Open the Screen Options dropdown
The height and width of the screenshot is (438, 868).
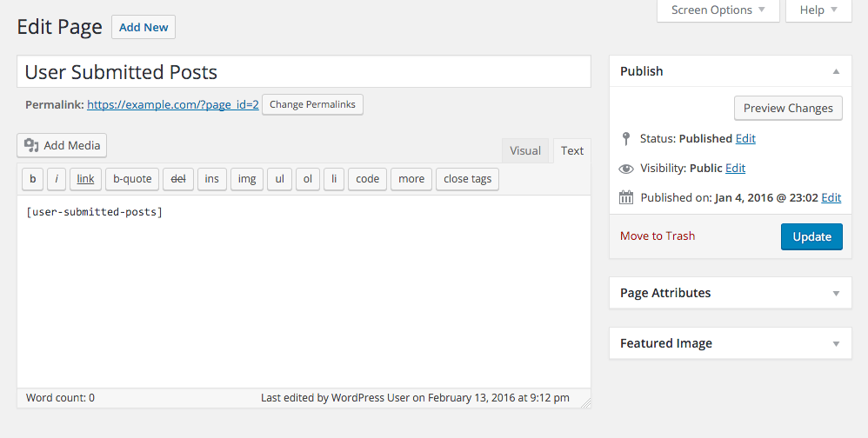click(718, 10)
